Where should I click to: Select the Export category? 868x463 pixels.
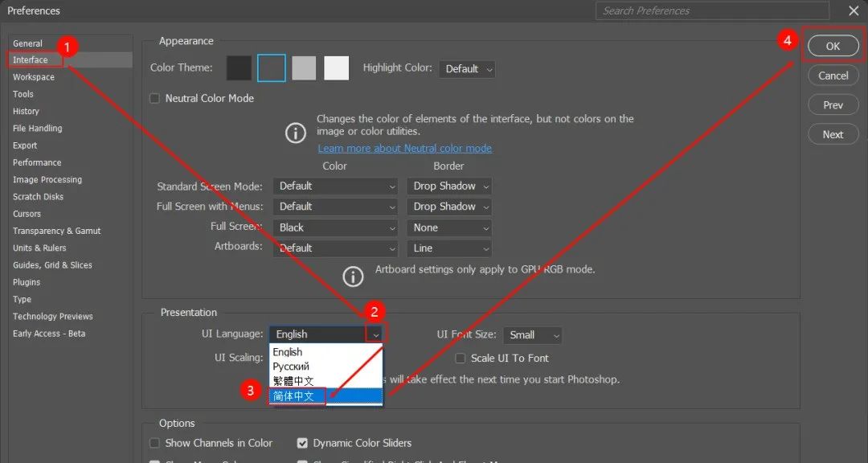tap(25, 145)
